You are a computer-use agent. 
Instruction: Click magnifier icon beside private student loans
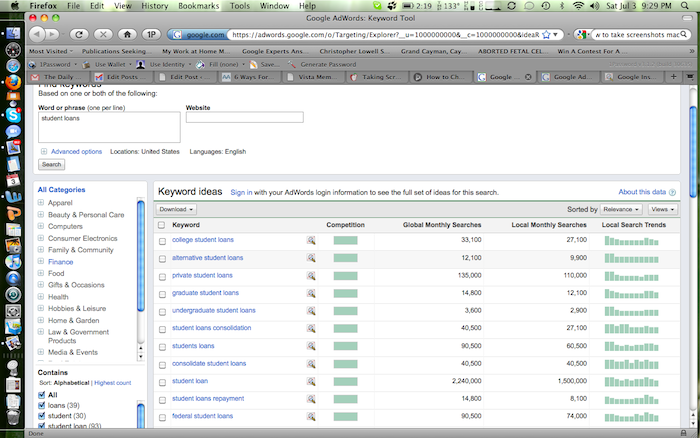(311, 275)
